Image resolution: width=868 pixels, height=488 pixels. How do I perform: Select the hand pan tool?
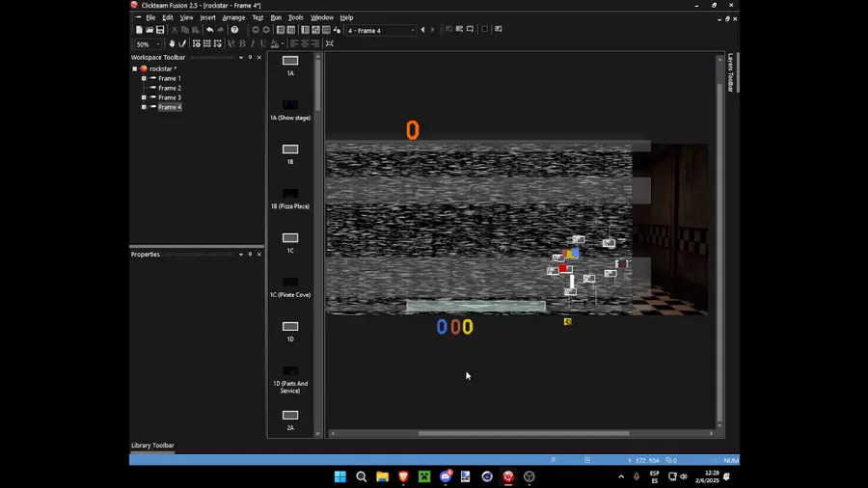pyautogui.click(x=172, y=43)
